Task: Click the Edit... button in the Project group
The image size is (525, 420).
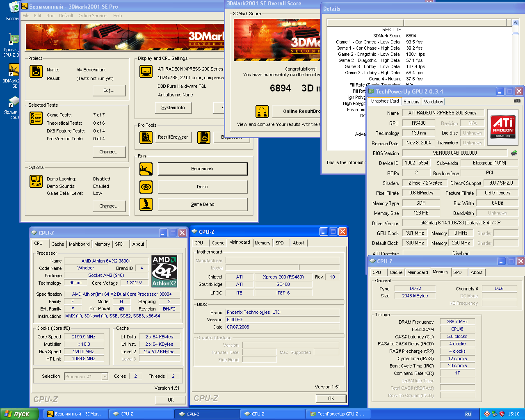Action: (109, 90)
